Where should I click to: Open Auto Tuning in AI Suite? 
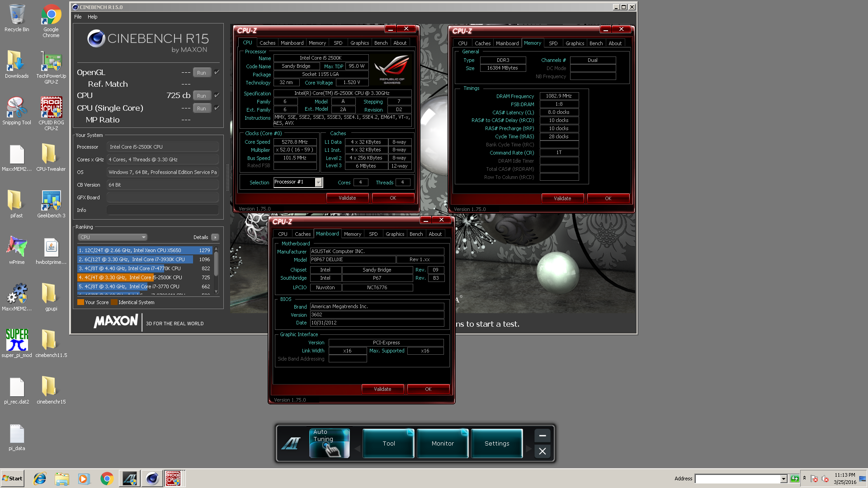[x=330, y=443]
